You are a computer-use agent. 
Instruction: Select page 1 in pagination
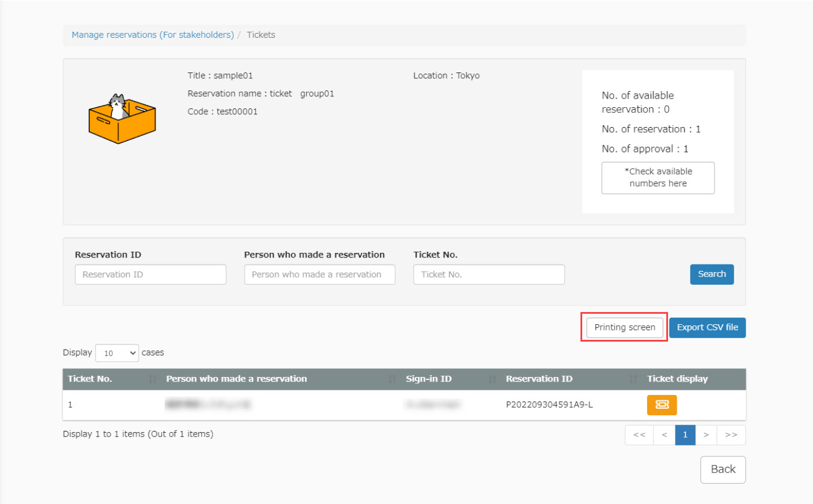coord(685,435)
